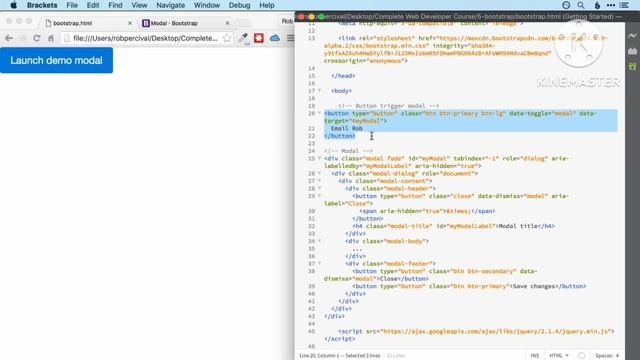Click the closing head tag on line 15
640x360 pixels.
pyautogui.click(x=343, y=76)
